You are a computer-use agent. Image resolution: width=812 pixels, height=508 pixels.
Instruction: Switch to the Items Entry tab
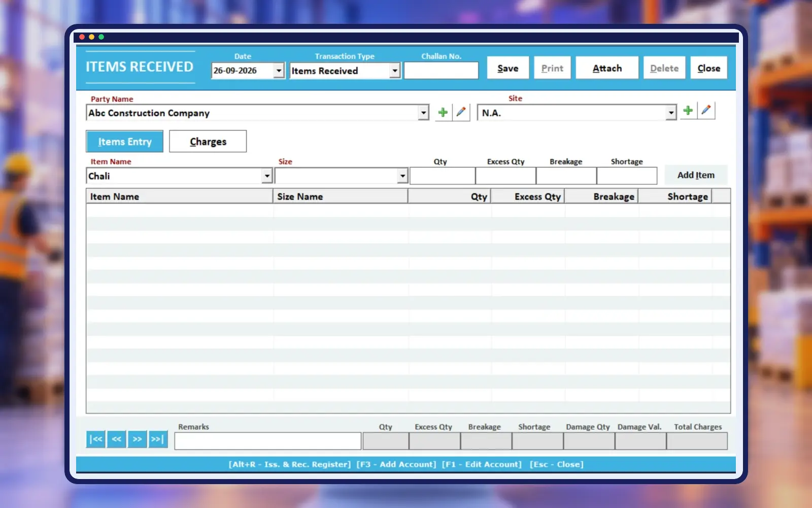pos(125,141)
